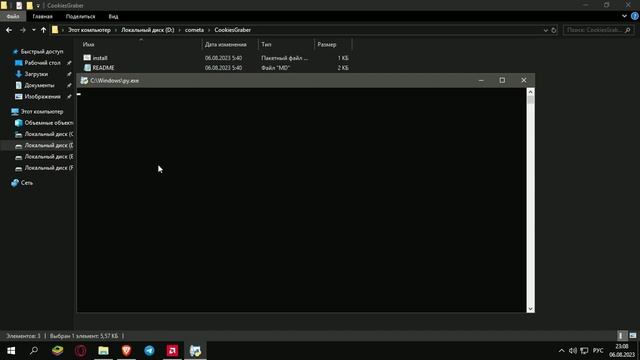Viewport: 640px width, 360px height.
Task: Show hidden tray icons chevron
Action: pyautogui.click(x=561, y=351)
